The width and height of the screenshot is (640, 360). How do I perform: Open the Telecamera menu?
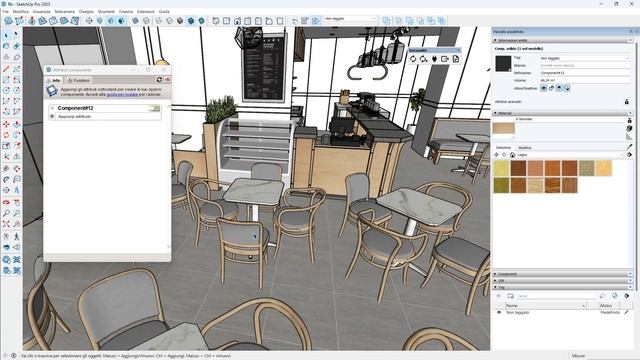[64, 11]
